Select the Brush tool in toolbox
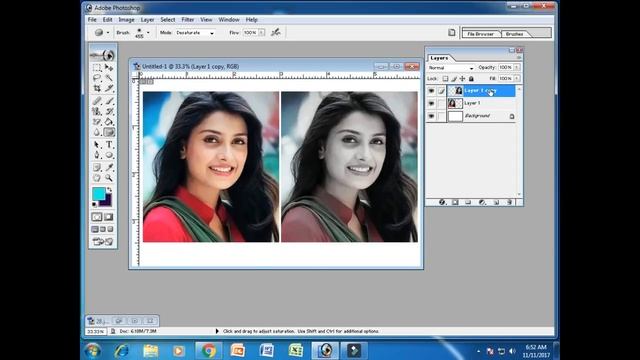The image size is (640, 360). tap(109, 100)
